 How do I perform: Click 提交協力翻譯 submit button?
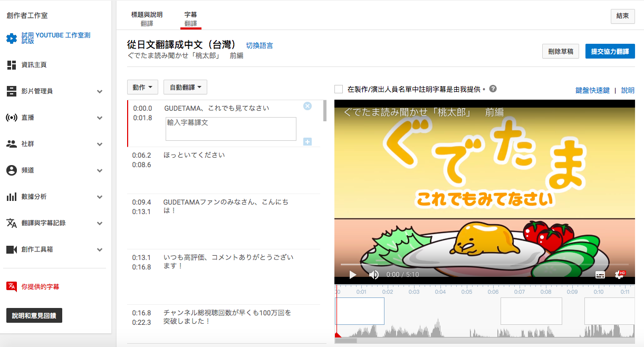point(610,51)
